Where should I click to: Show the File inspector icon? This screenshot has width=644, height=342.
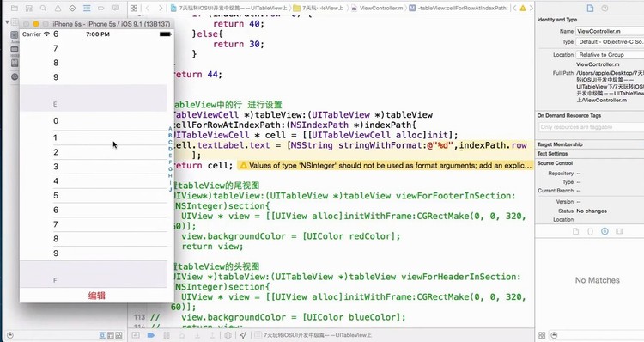590,8
